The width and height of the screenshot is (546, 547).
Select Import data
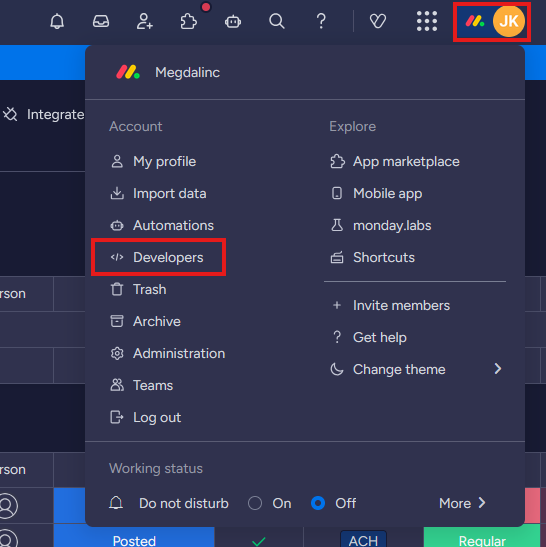(x=158, y=194)
